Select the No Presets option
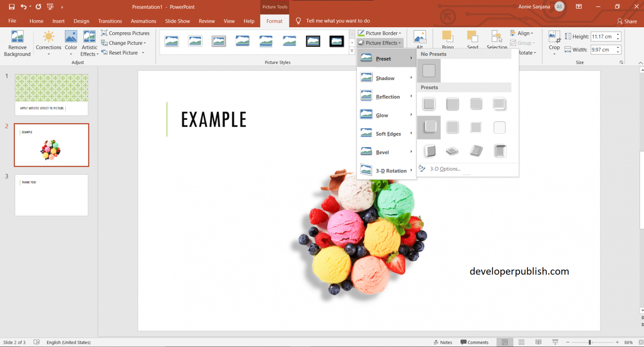The width and height of the screenshot is (644, 347). click(428, 70)
